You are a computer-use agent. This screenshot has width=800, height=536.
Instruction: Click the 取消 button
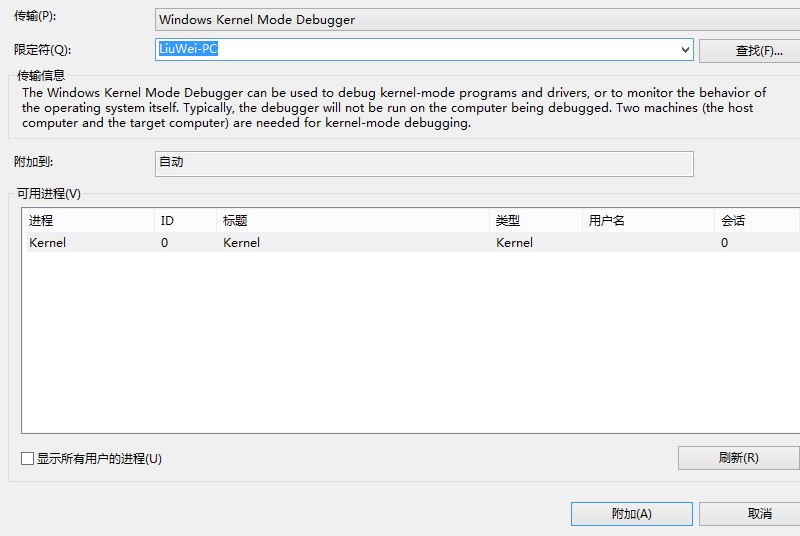point(749,514)
